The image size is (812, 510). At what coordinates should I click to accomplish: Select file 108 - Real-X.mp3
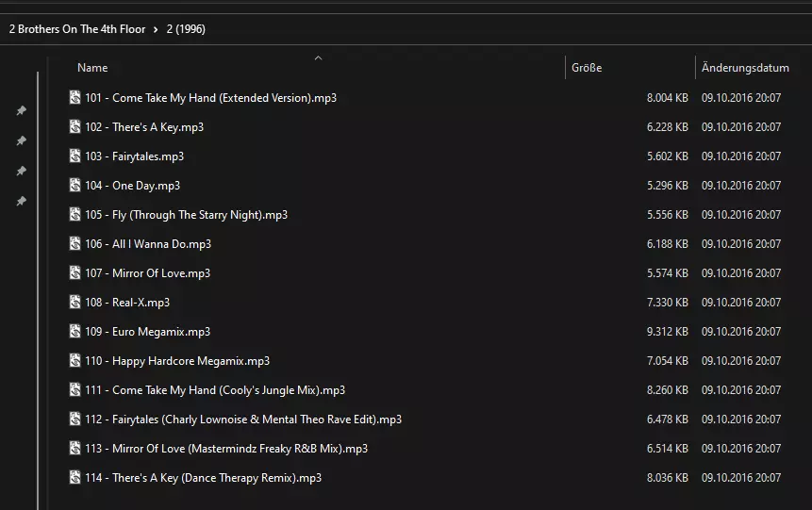click(x=127, y=303)
